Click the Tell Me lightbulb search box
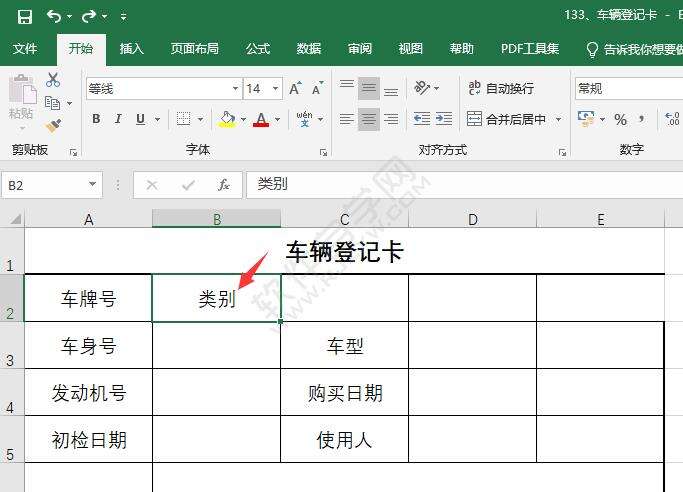Viewport: 683px width, 492px height. pyautogui.click(x=634, y=49)
